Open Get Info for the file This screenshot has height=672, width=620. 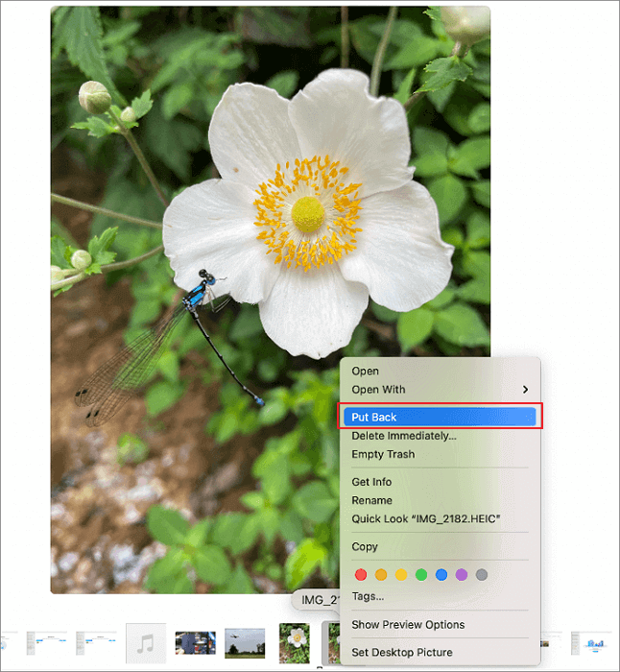(x=371, y=482)
